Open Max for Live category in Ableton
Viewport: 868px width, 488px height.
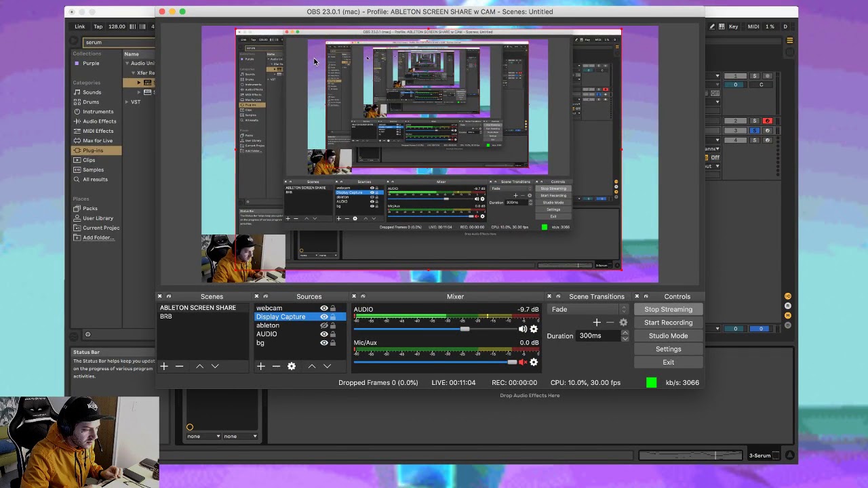pos(97,140)
